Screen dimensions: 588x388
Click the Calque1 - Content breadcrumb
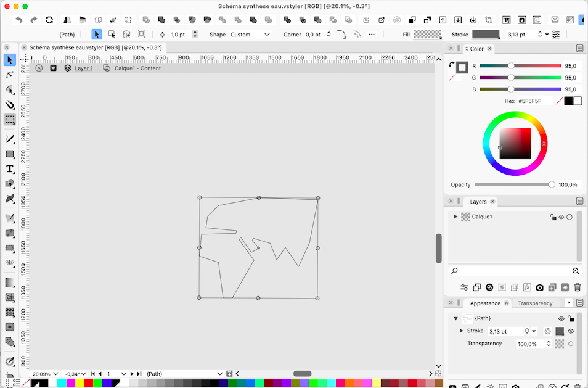click(x=137, y=68)
